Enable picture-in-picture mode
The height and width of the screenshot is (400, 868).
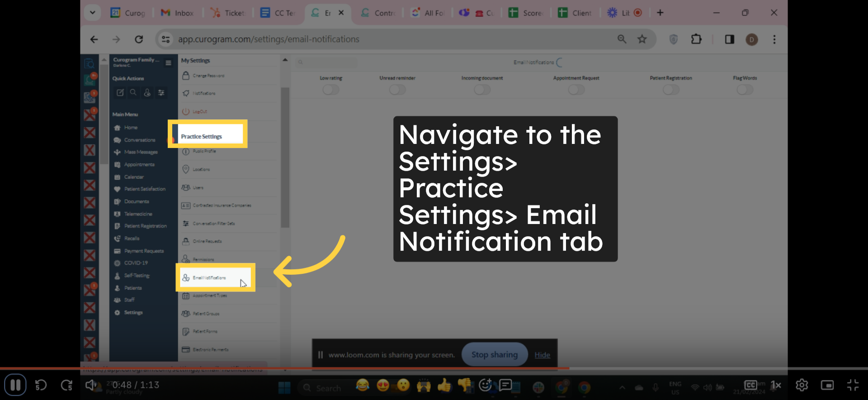pyautogui.click(x=827, y=385)
